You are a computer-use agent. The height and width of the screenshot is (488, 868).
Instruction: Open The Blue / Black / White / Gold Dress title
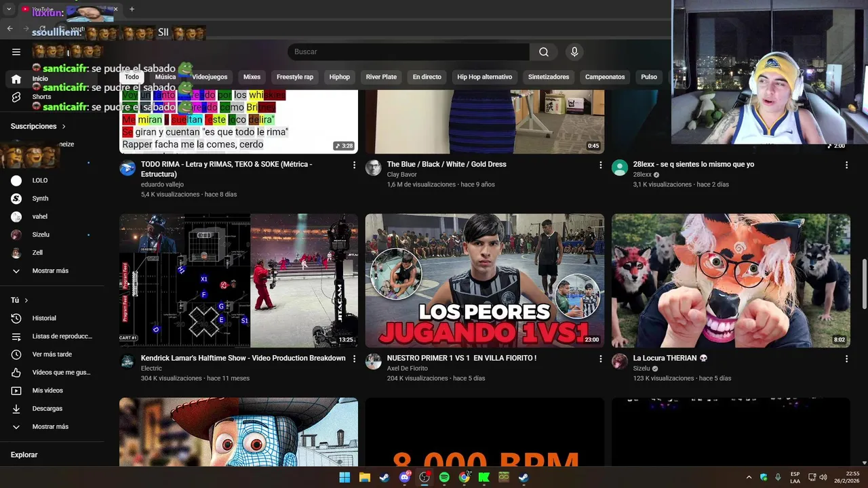coord(447,164)
